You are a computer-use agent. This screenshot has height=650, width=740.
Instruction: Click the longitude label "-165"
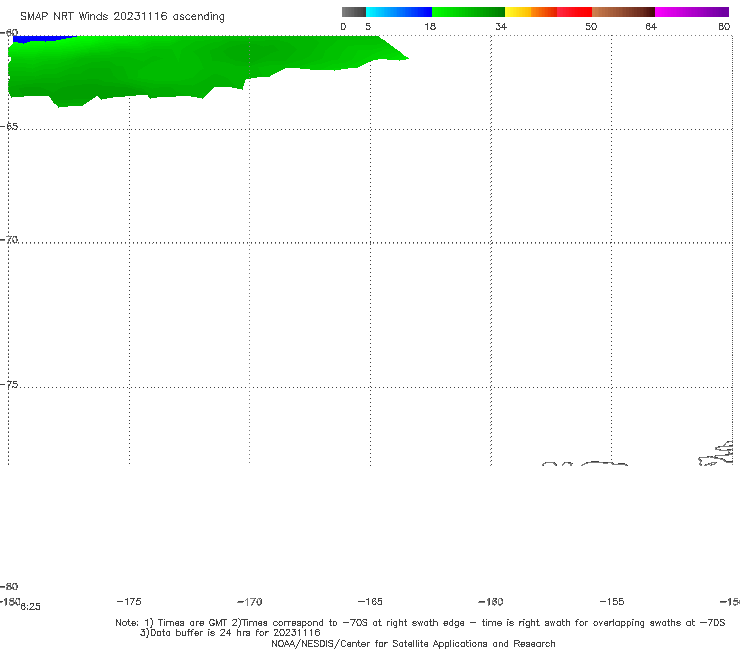click(370, 602)
